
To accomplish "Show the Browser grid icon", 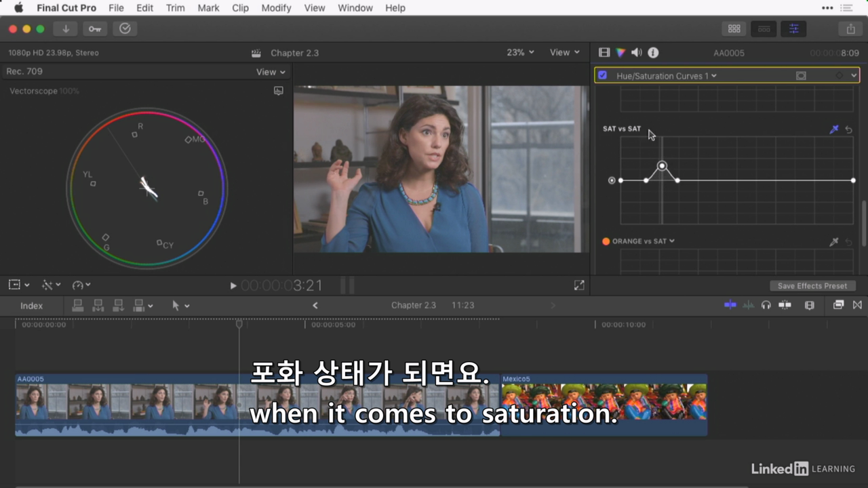I will tap(734, 29).
